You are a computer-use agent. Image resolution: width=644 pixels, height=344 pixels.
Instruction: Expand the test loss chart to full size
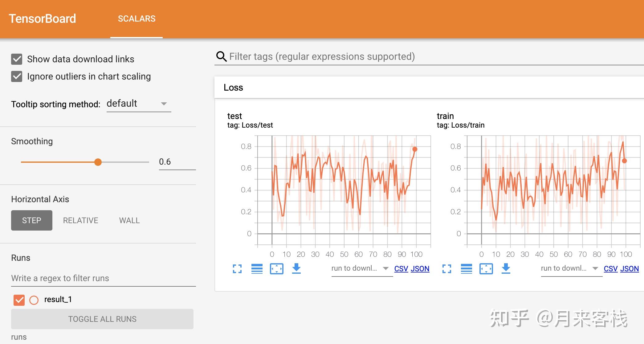click(x=237, y=269)
